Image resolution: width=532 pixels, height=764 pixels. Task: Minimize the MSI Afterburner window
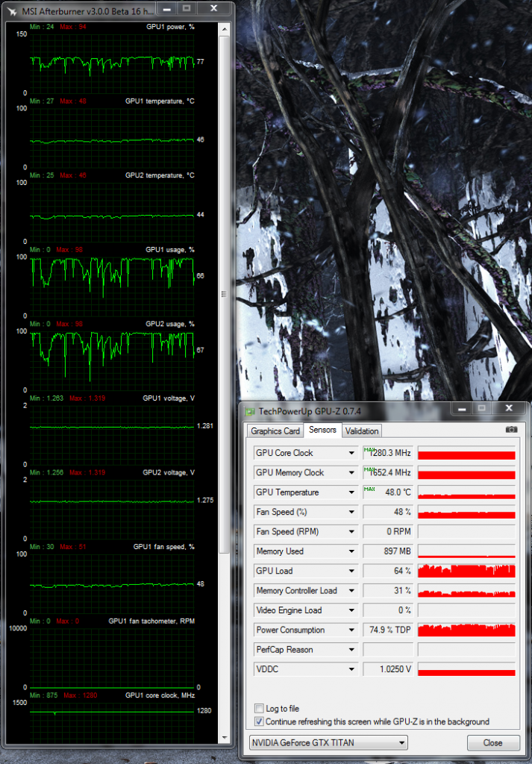pyautogui.click(x=165, y=7)
